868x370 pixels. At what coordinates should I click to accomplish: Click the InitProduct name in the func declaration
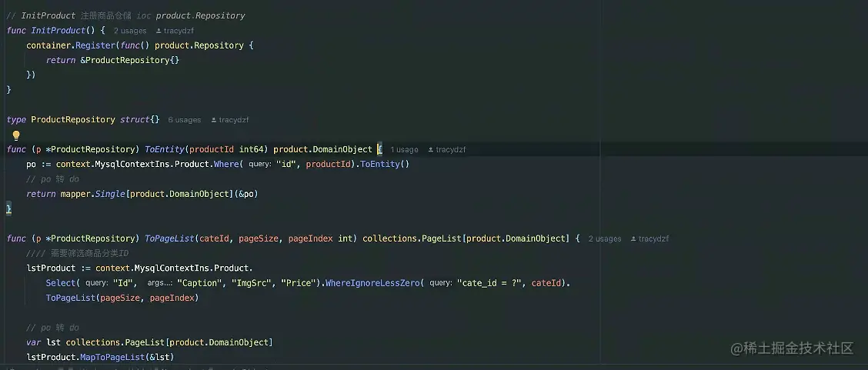58,31
